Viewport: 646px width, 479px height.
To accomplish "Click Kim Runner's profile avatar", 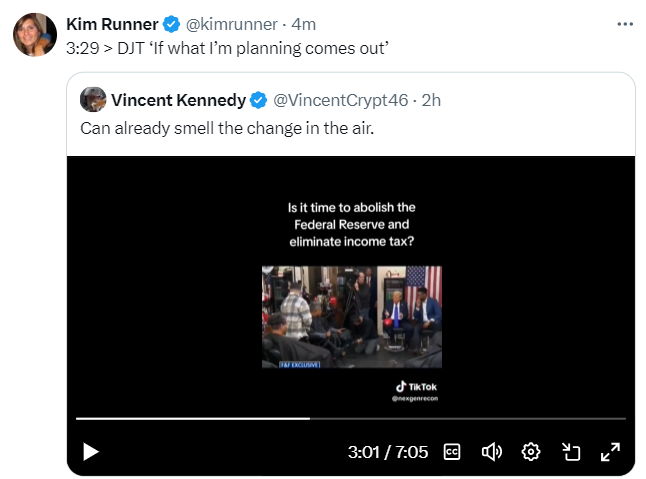I will click(x=34, y=35).
